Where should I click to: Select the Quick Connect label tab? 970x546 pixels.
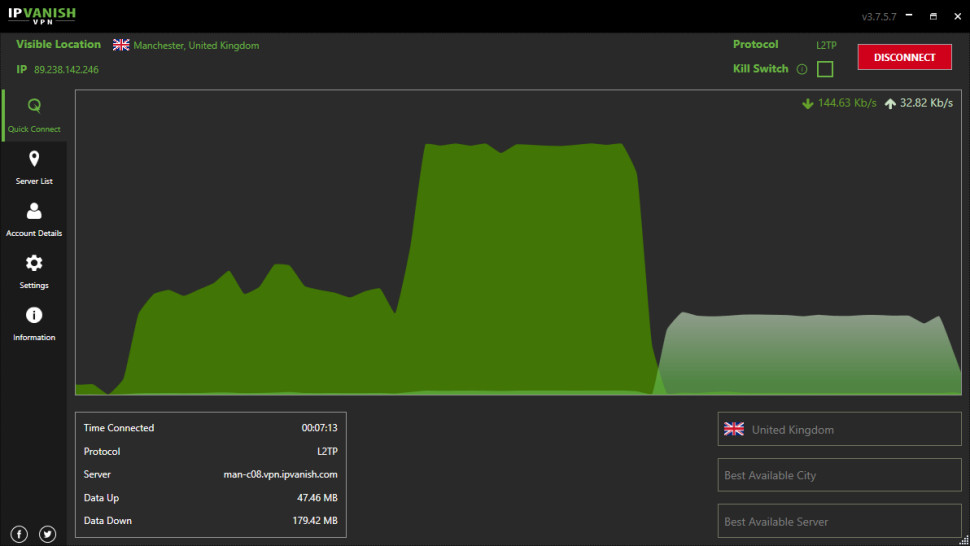(34, 129)
